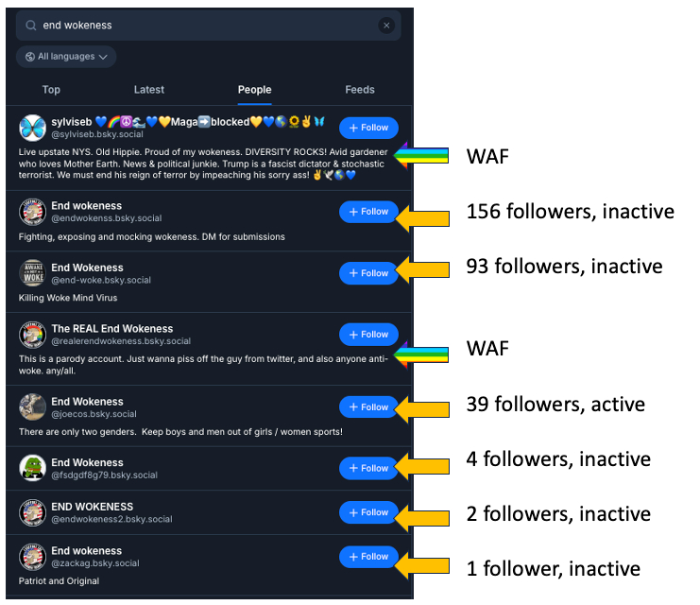
Task: Open avatar of @zackag.bsky.social
Action: (x=33, y=557)
